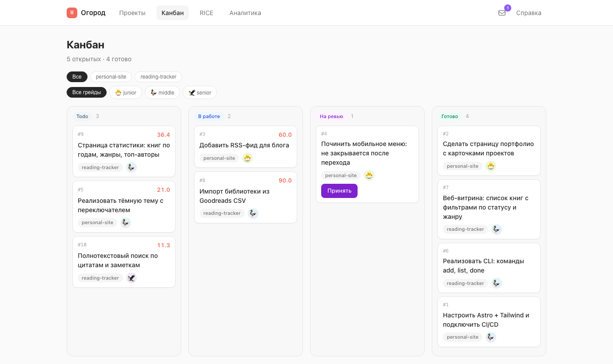
Task: Click the В работе column label
Action: click(x=209, y=116)
